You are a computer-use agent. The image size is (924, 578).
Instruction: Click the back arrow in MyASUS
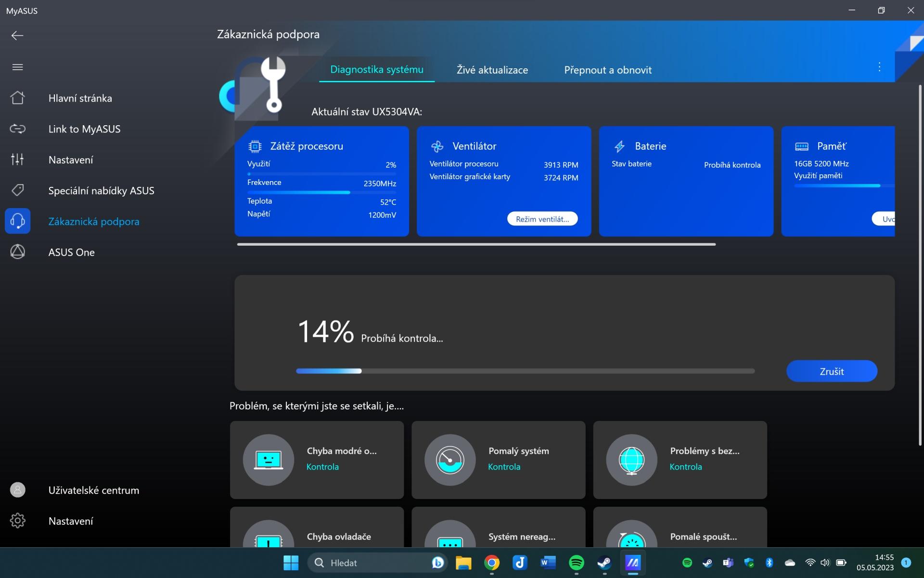(17, 36)
